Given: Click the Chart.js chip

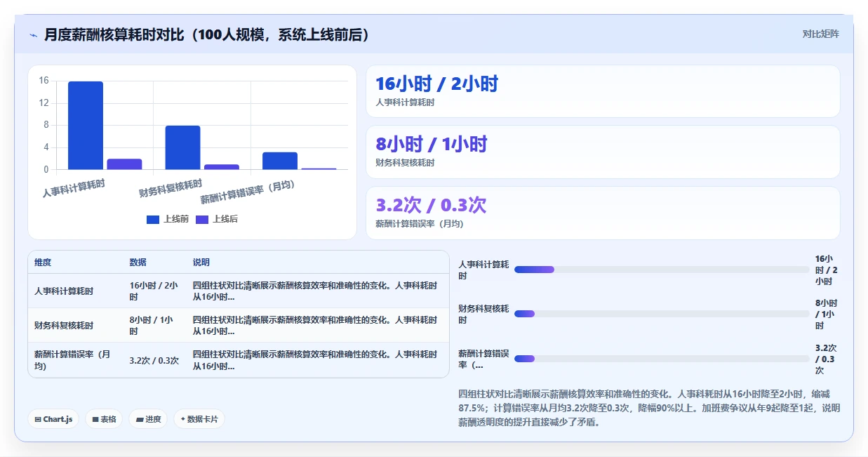Looking at the screenshot, I should pyautogui.click(x=53, y=419).
